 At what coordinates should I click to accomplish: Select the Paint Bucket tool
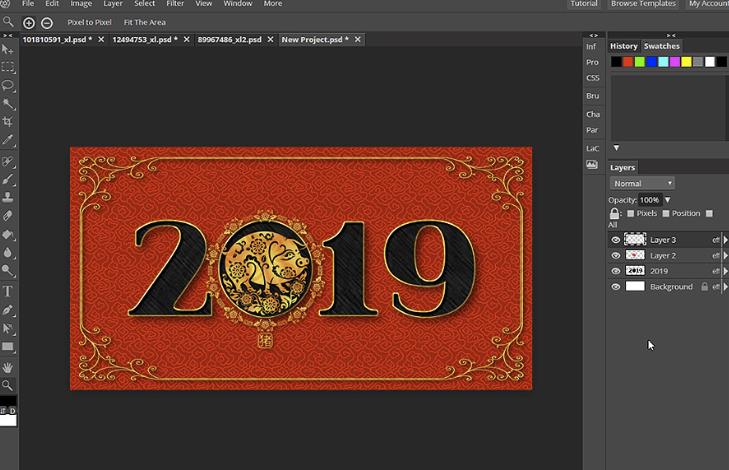[7, 234]
